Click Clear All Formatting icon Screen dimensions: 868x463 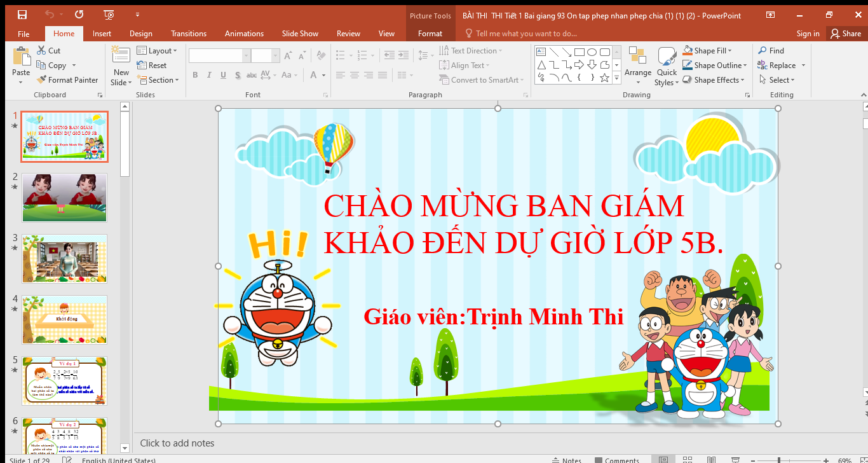tap(322, 56)
